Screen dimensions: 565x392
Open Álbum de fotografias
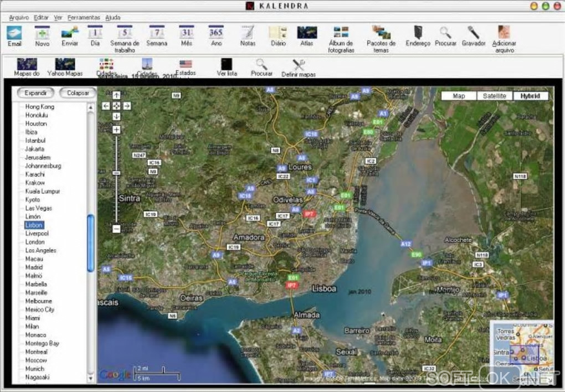click(x=341, y=34)
